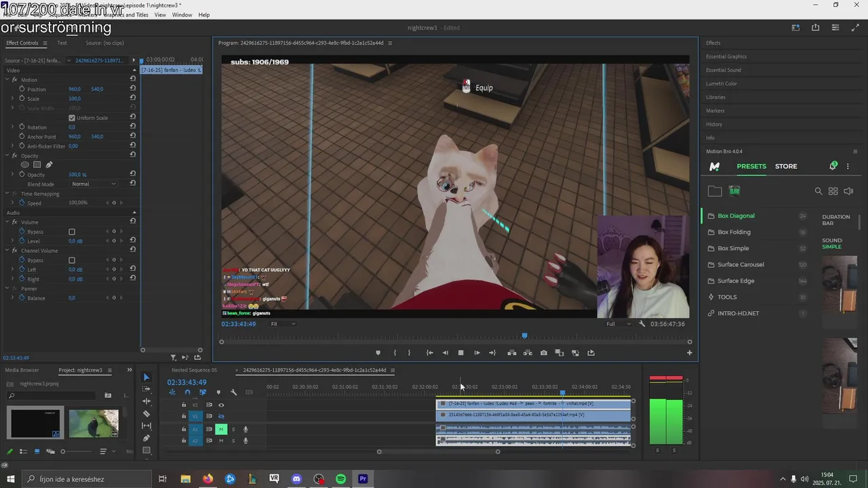Open the Window menu

click(x=182, y=15)
